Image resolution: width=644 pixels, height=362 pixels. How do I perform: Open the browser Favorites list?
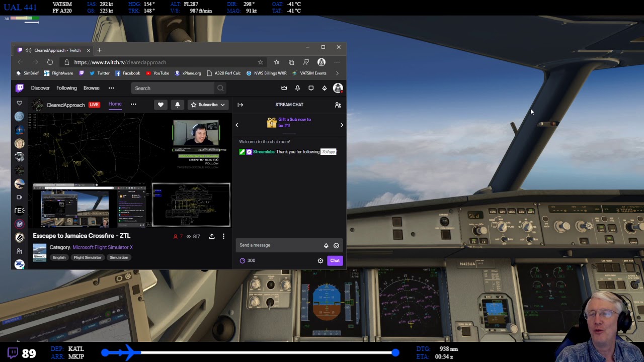click(x=276, y=62)
